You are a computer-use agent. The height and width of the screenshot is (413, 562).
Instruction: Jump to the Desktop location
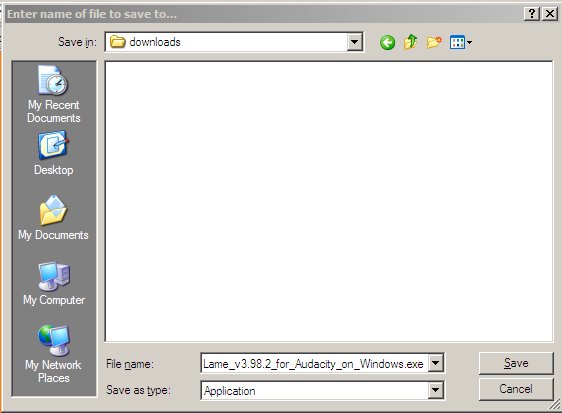(x=54, y=153)
